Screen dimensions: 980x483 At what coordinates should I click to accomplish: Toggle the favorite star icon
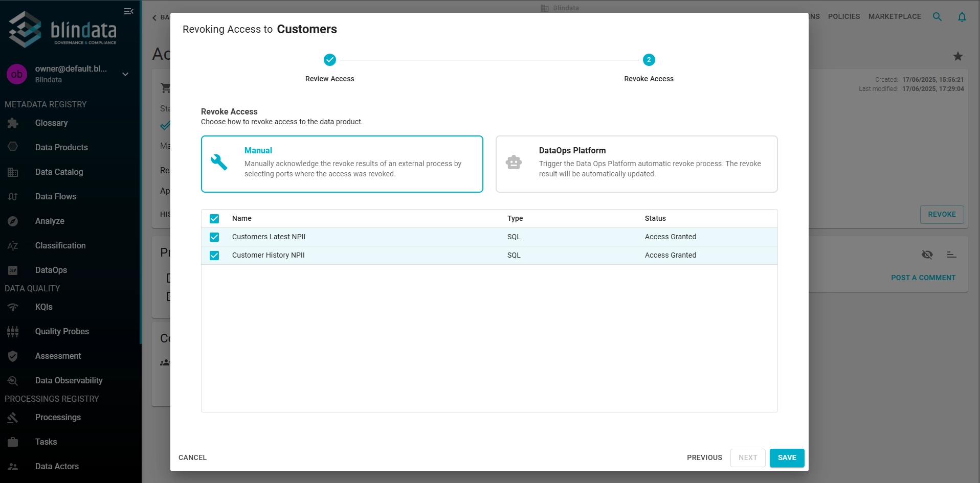(958, 56)
